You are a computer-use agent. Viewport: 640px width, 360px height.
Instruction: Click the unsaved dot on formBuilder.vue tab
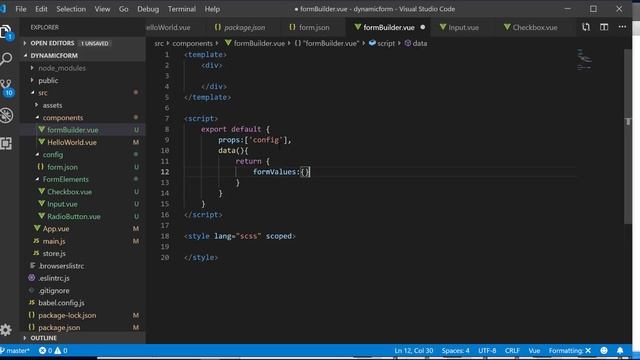(423, 27)
